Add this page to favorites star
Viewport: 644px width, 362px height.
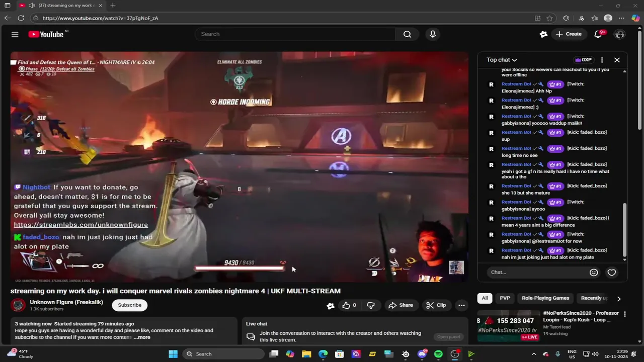550,18
